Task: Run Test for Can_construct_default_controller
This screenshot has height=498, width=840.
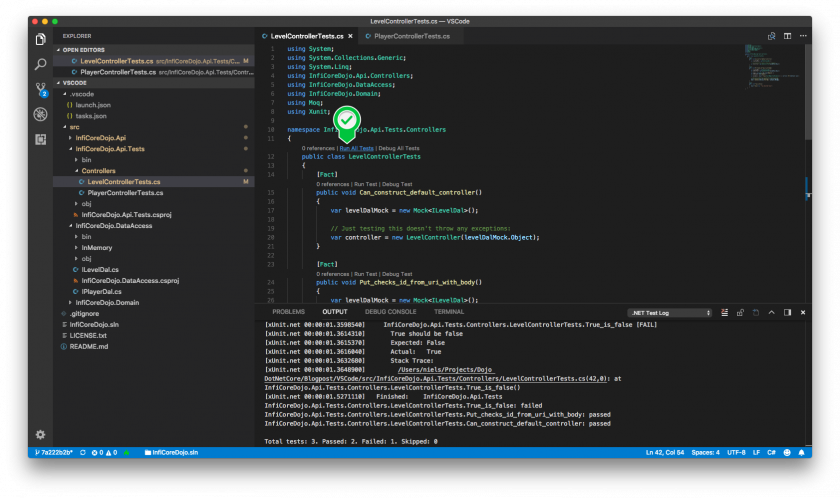Action: click(x=365, y=184)
